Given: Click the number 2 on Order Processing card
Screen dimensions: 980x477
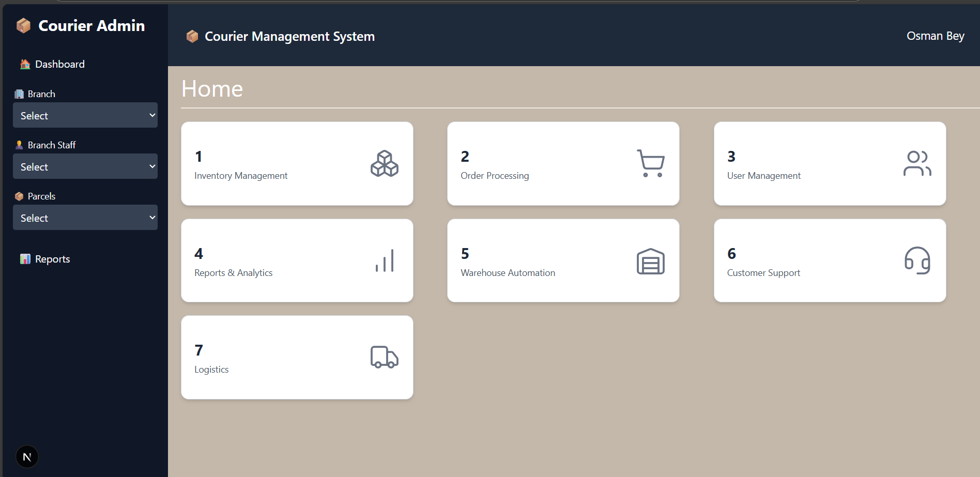Looking at the screenshot, I should tap(465, 157).
